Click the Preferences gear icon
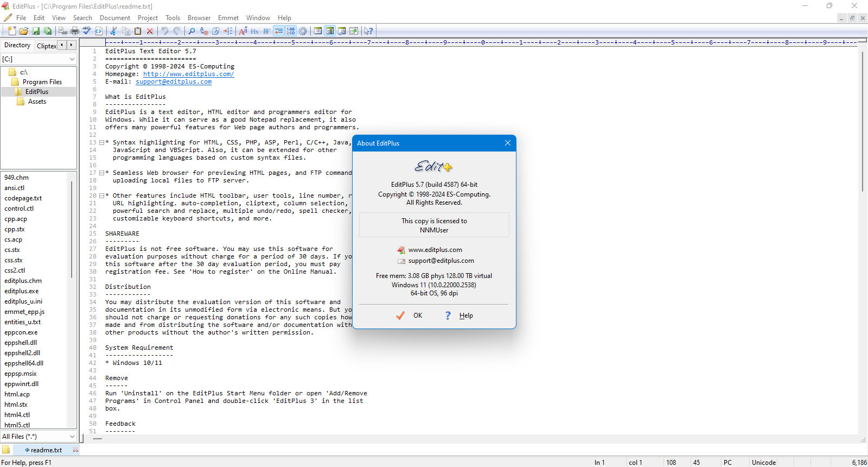The width and height of the screenshot is (868, 467). [x=303, y=31]
